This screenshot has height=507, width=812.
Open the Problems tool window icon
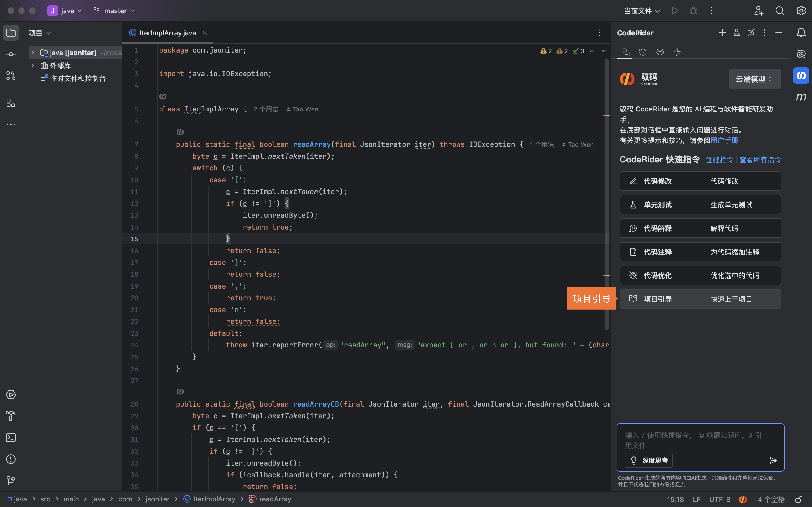tap(11, 459)
